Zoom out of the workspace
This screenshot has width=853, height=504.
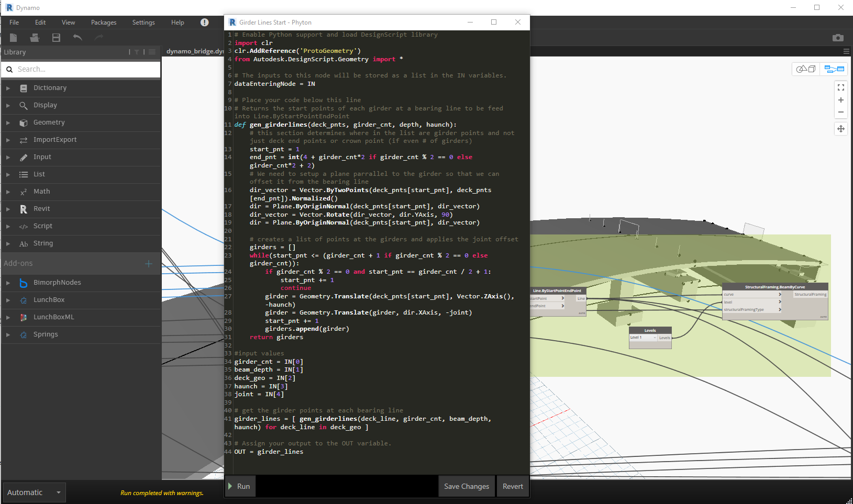tap(841, 112)
